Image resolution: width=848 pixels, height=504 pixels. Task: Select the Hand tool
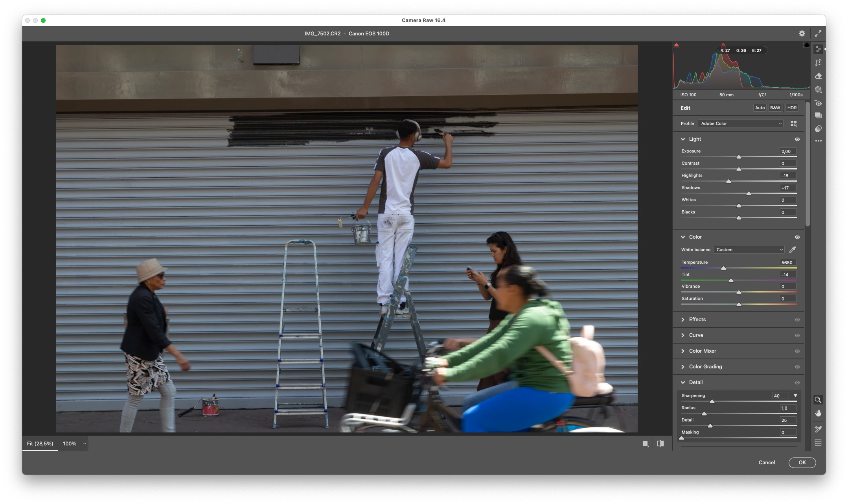[818, 413]
